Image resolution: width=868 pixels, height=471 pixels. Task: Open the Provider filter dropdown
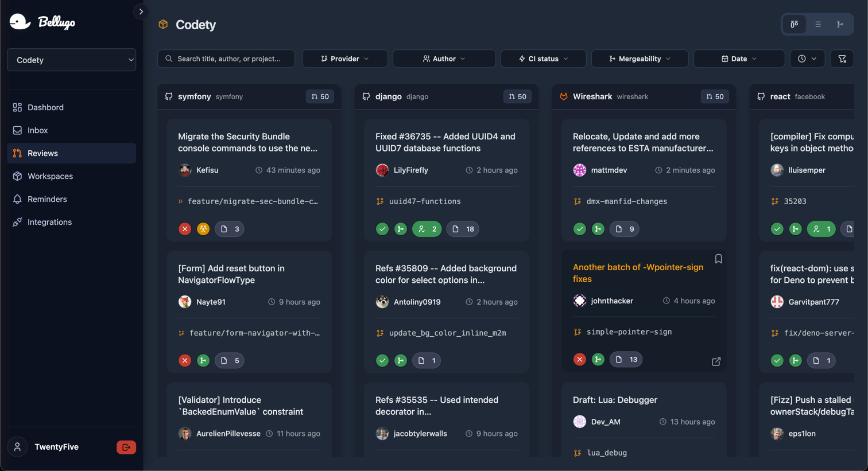tap(344, 58)
